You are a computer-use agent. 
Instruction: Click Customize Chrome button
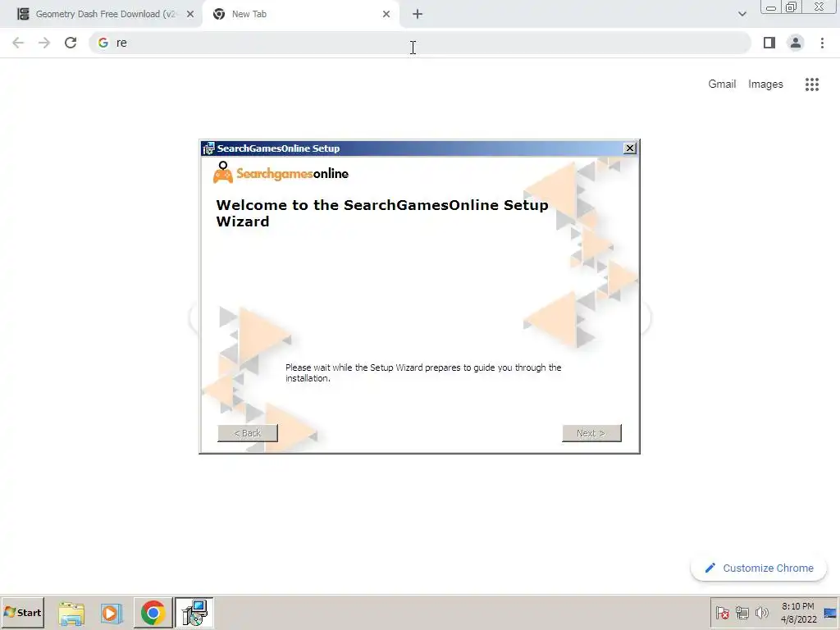759,568
